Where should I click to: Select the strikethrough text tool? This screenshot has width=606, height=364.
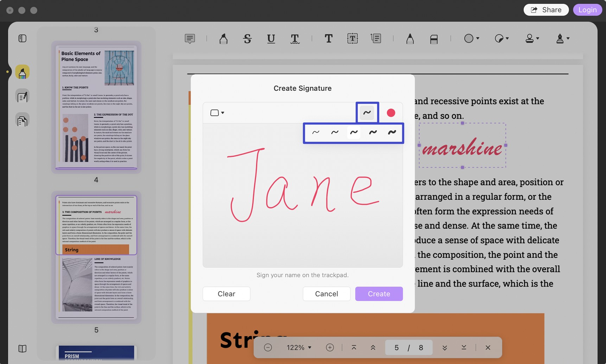click(247, 38)
